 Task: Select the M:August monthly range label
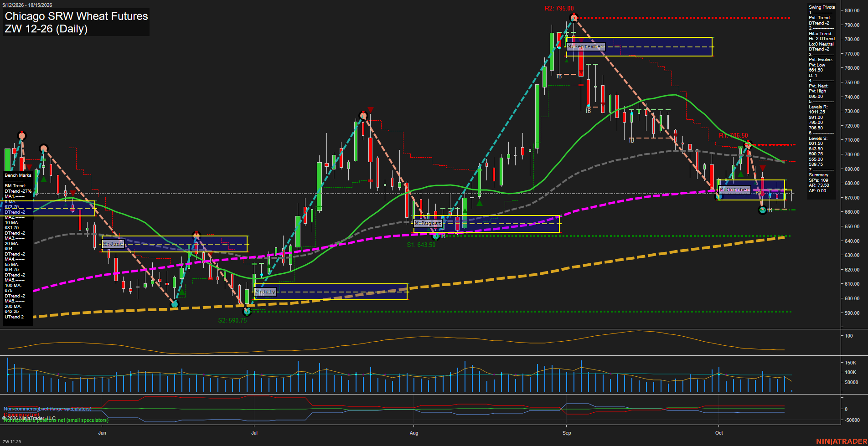coord(428,224)
